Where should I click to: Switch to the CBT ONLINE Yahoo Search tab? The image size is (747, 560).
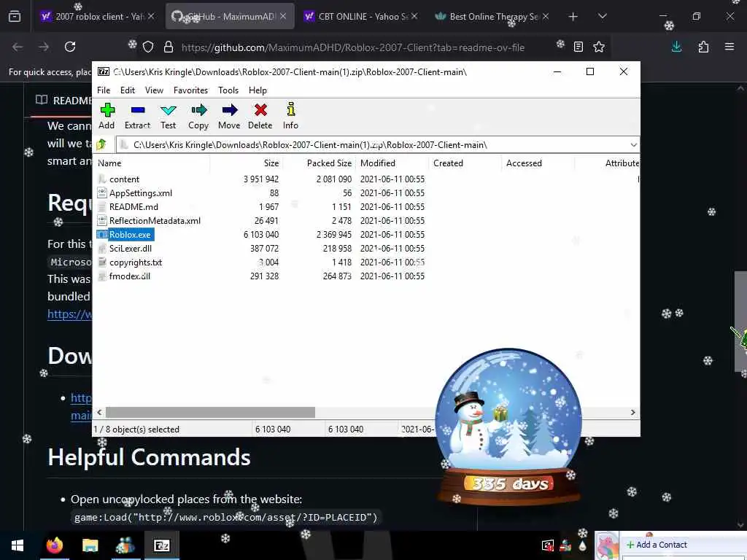point(362,16)
